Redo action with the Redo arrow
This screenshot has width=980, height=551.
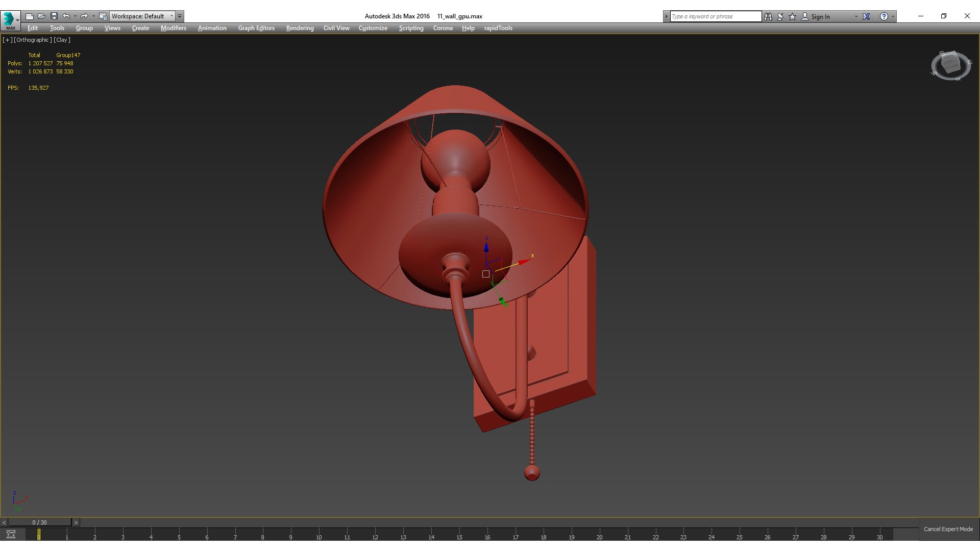tap(84, 16)
